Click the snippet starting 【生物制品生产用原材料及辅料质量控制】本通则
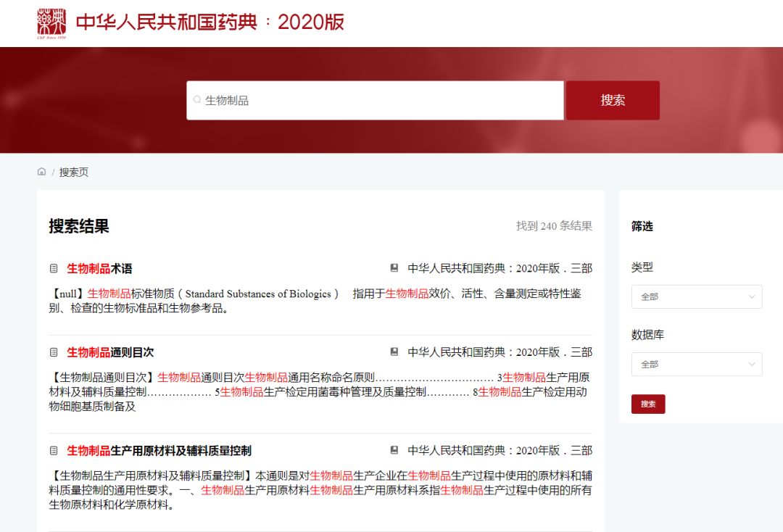 coord(320,490)
